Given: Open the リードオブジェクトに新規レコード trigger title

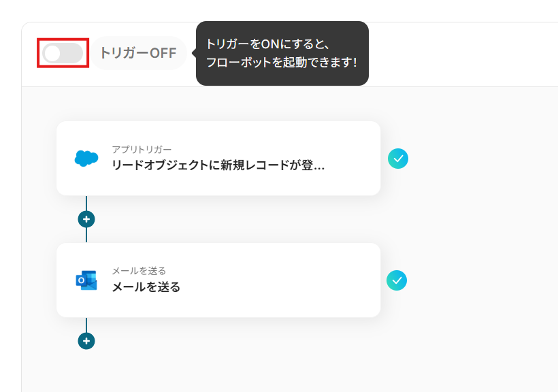Looking at the screenshot, I should (x=218, y=165).
